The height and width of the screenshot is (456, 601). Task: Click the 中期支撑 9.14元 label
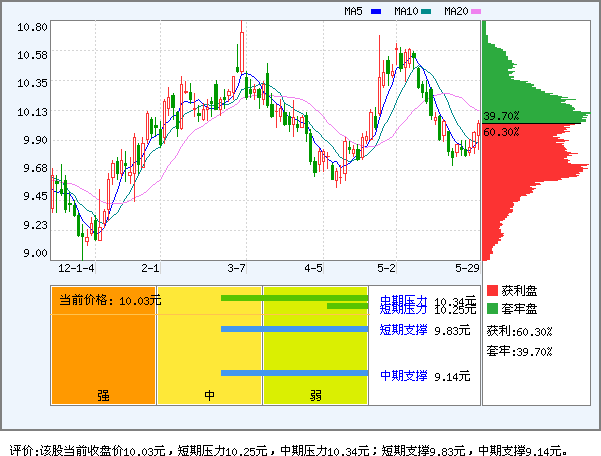424,376
